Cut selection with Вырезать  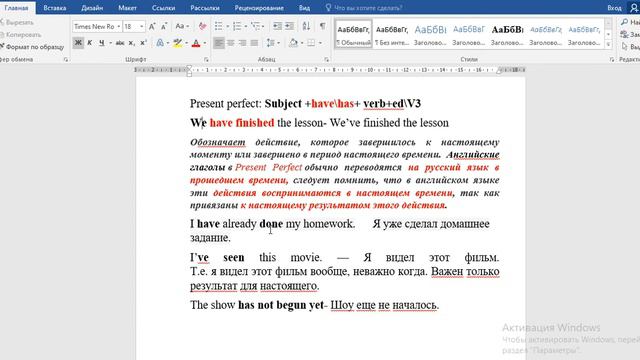(x=17, y=22)
